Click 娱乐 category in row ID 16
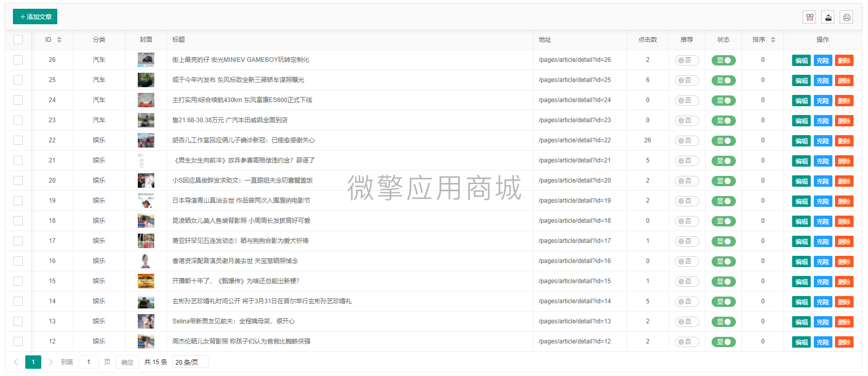 pos(99,261)
